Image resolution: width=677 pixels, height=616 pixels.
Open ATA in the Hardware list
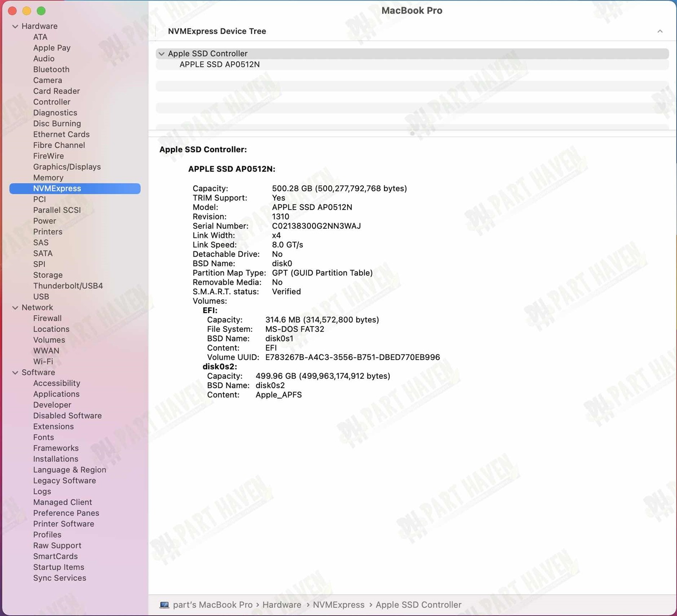click(40, 37)
